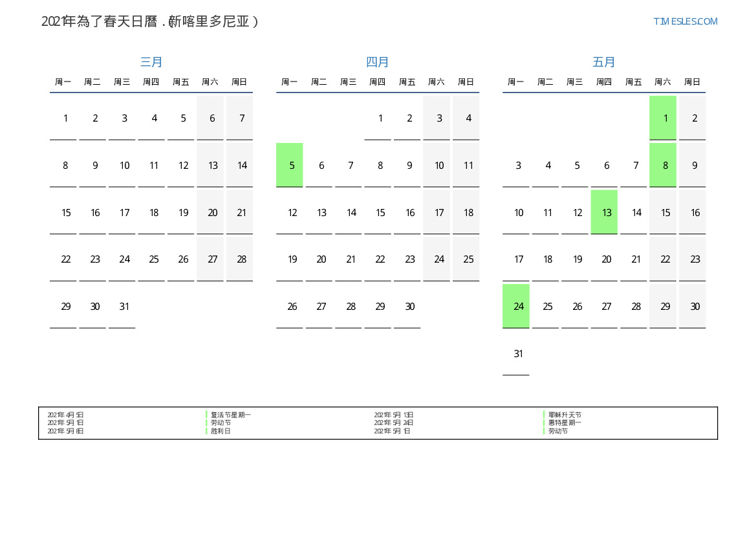Click the 2021年4月5日 legend date

65,415
